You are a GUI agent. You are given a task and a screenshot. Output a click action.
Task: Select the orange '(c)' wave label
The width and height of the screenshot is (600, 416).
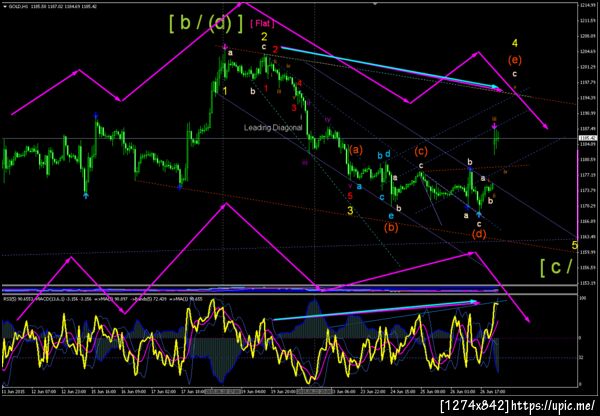point(420,152)
